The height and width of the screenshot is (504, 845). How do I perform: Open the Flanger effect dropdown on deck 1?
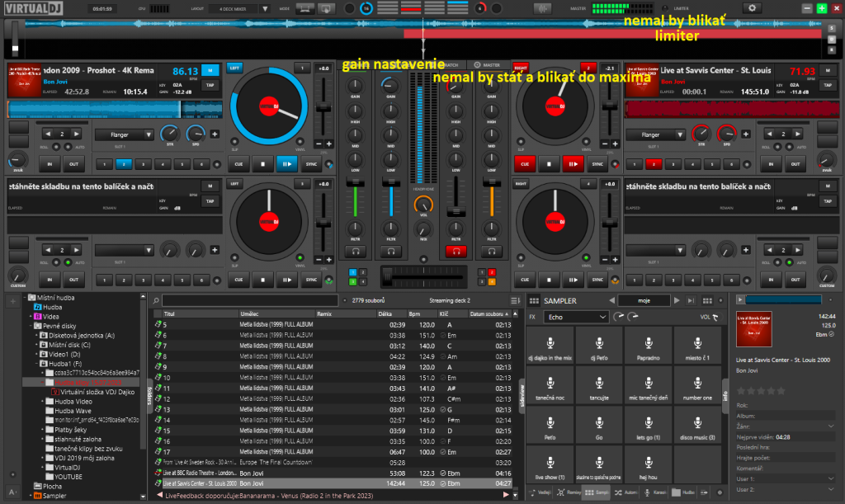click(x=125, y=134)
